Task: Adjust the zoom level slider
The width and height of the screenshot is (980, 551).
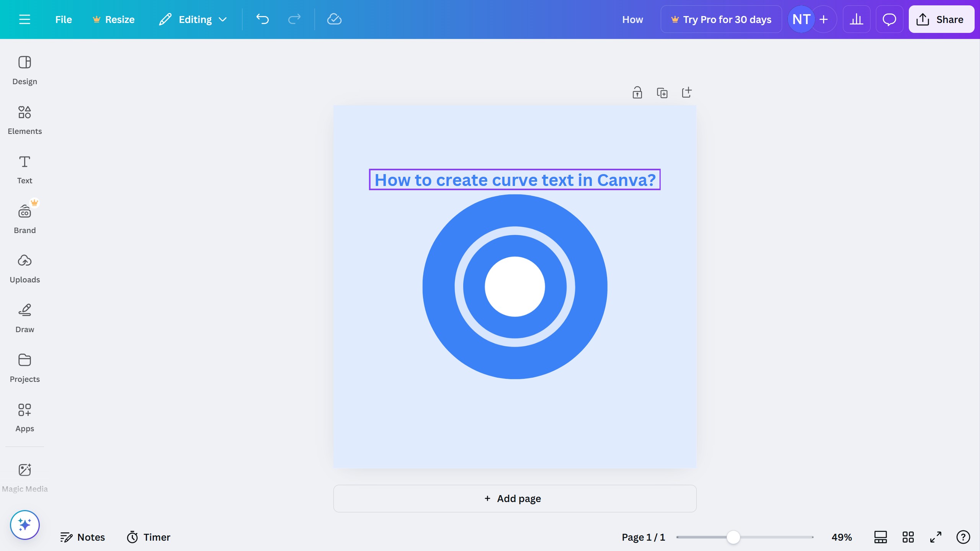Action: [733, 537]
